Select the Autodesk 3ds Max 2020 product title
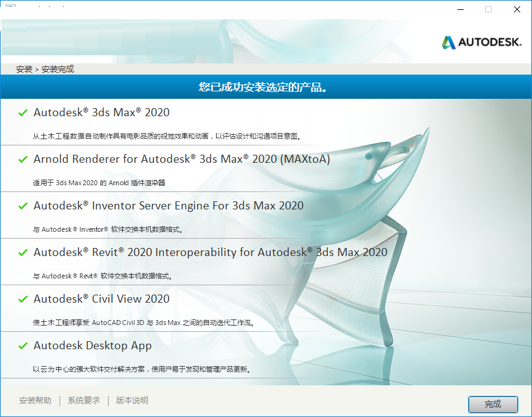The height and width of the screenshot is (417, 532). pos(101,112)
